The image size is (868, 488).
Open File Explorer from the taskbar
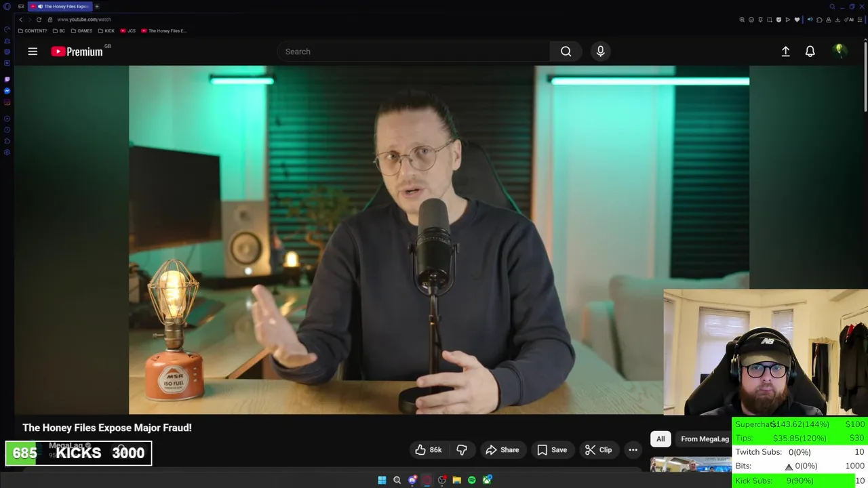[x=456, y=480]
